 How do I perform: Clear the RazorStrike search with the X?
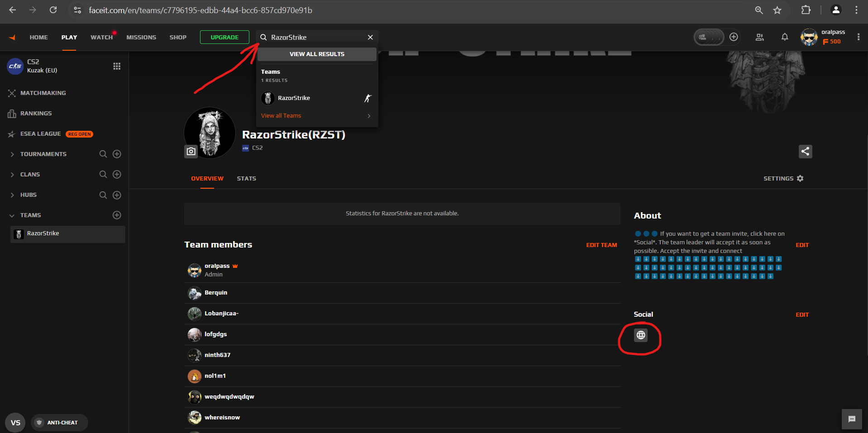[370, 37]
